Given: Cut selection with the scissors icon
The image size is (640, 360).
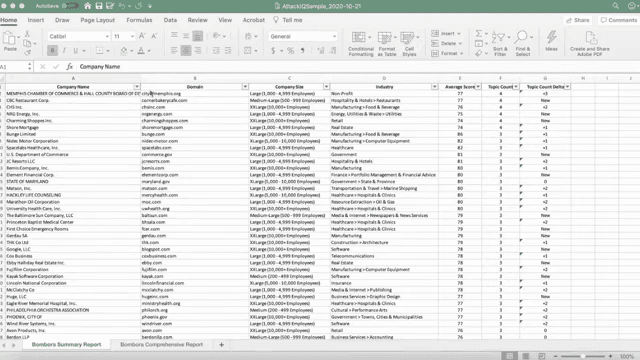Looking at the screenshot, I should [27, 33].
